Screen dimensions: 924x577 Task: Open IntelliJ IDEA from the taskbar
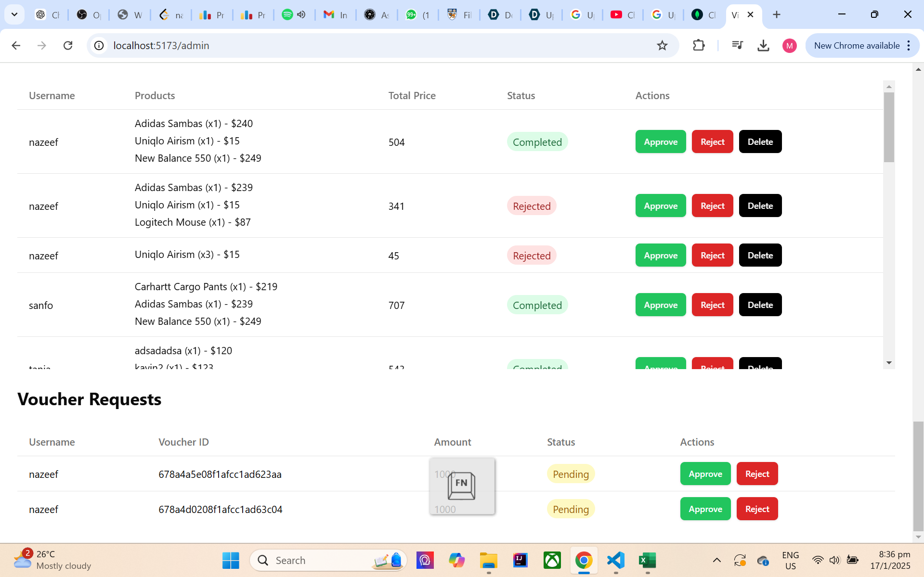pos(520,560)
